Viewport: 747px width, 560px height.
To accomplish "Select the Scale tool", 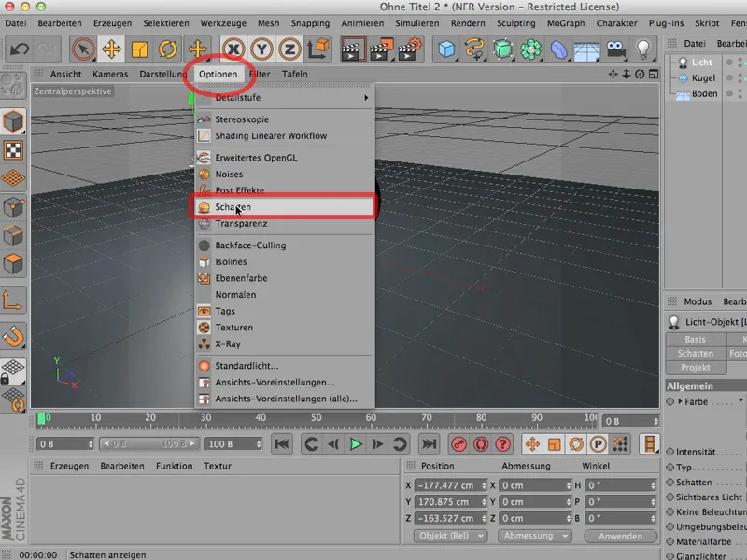I will (x=139, y=49).
